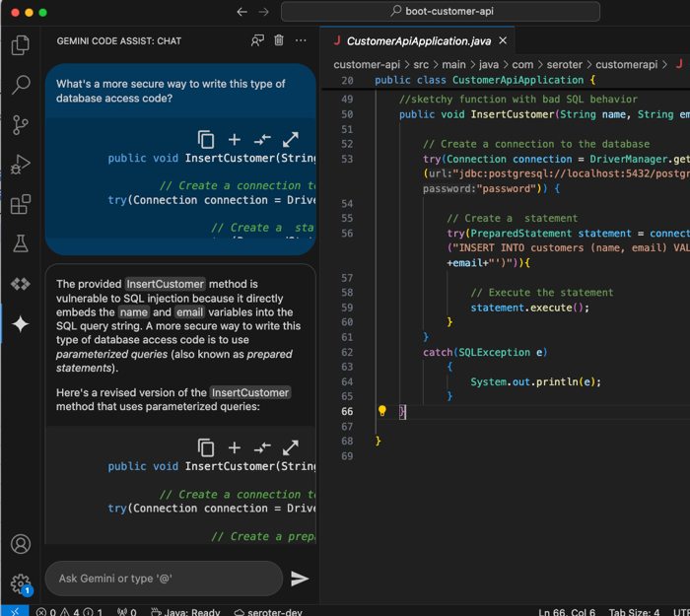Open the Testing flask view
This screenshot has width=690, height=616.
(20, 243)
